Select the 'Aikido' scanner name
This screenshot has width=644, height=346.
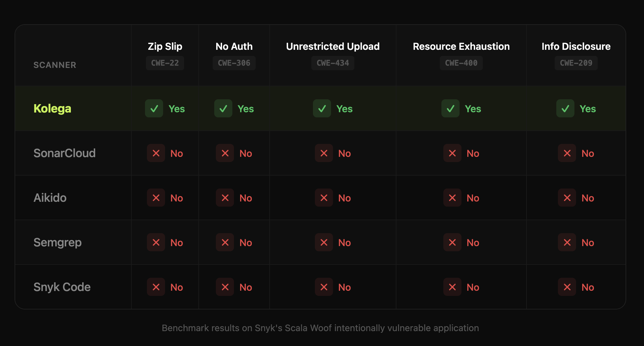click(x=50, y=198)
